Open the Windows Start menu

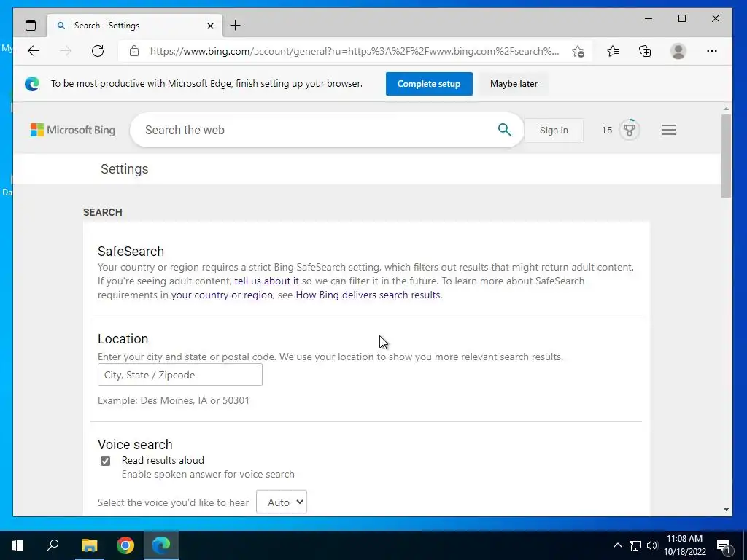click(18, 545)
